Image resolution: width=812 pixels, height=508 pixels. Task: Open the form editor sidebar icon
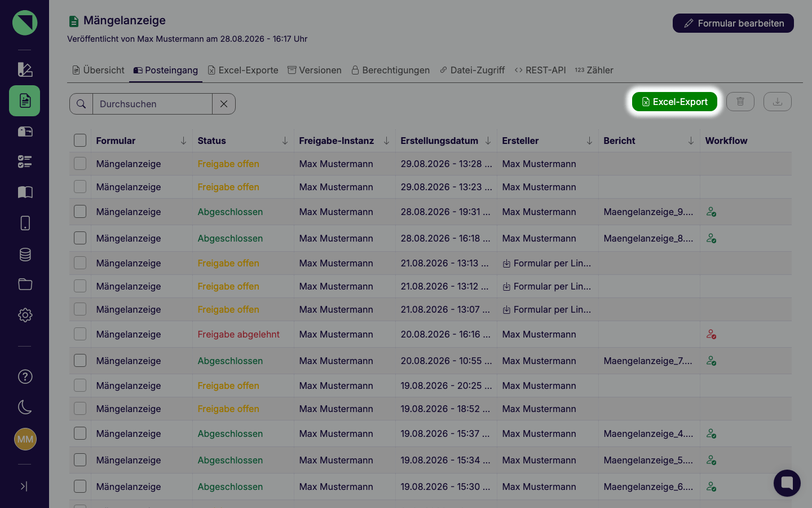[x=25, y=69]
